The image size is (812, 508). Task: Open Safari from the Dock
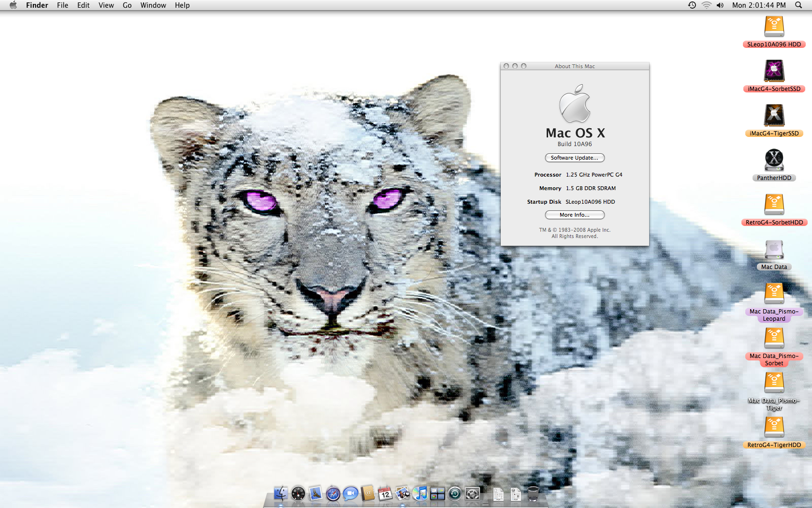pos(333,494)
